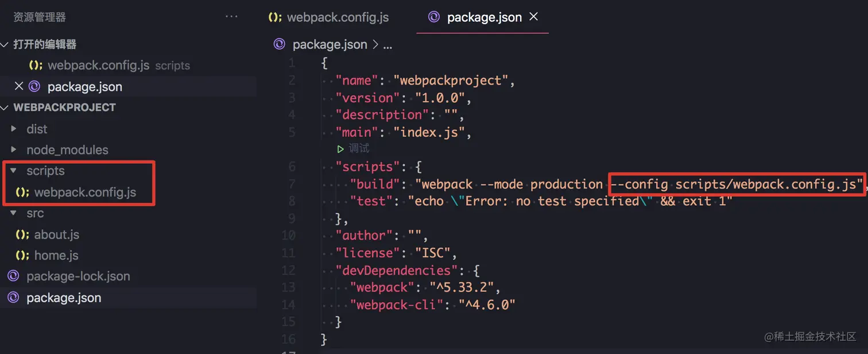
Task: Expand the dist folder
Action: point(14,129)
